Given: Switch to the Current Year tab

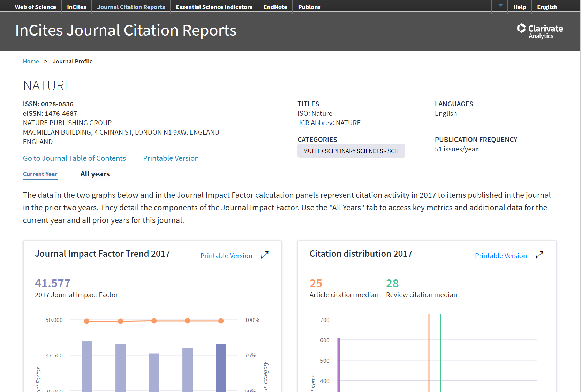Looking at the screenshot, I should pyautogui.click(x=40, y=174).
